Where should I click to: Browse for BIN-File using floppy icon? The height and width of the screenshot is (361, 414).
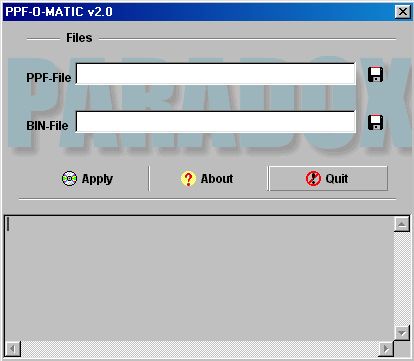pyautogui.click(x=375, y=122)
